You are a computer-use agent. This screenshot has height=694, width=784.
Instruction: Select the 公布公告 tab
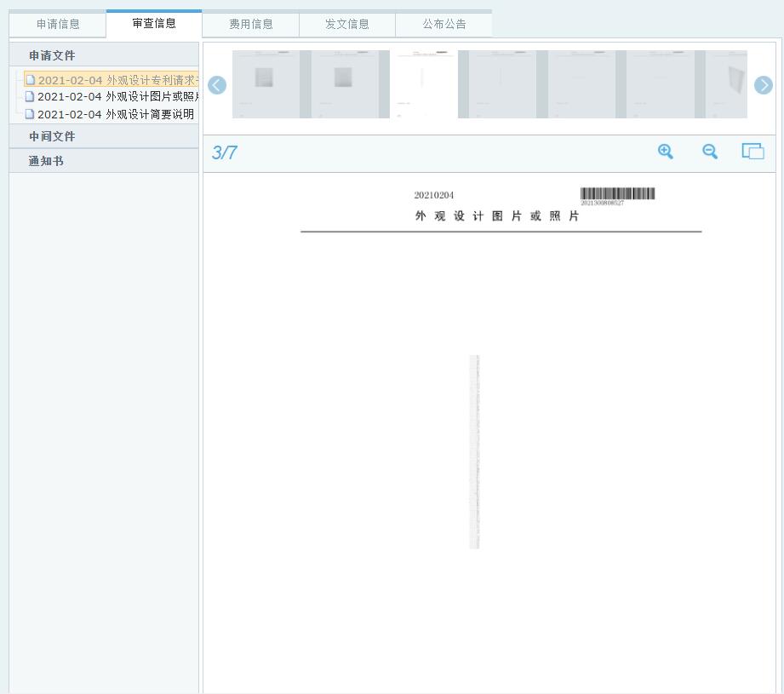point(444,25)
